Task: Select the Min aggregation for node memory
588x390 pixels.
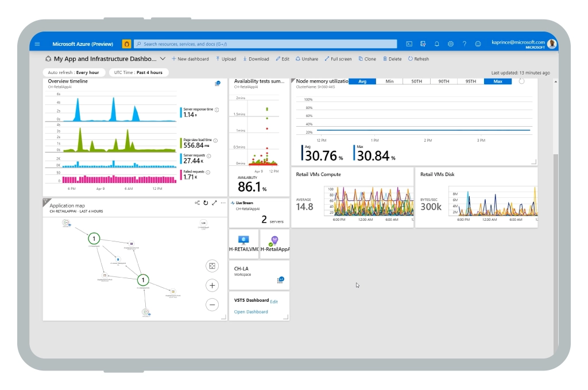Action: 390,81
